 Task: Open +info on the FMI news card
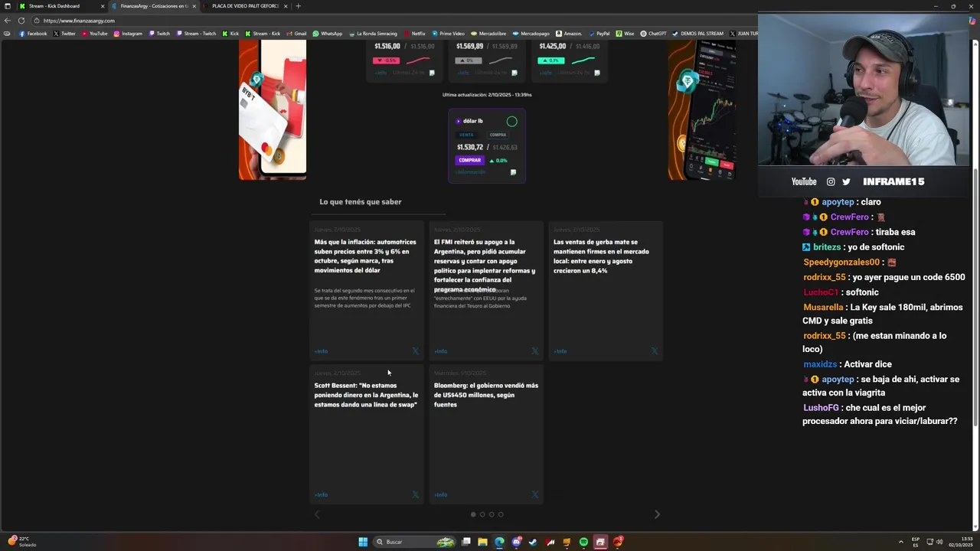[440, 351]
